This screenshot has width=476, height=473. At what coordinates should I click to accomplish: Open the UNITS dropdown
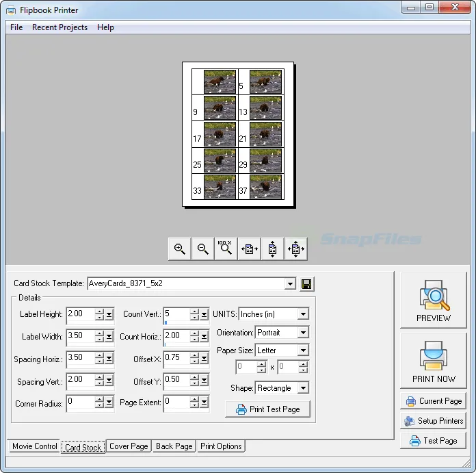[303, 314]
